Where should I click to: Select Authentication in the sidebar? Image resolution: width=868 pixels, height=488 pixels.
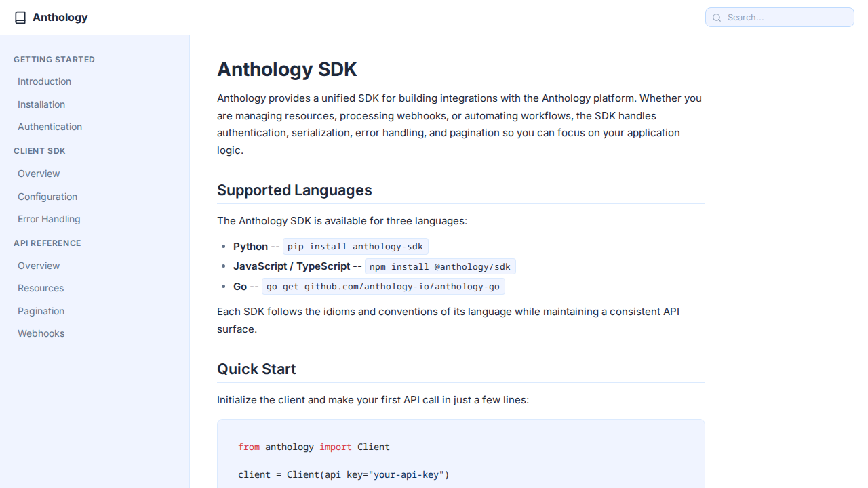(x=50, y=127)
